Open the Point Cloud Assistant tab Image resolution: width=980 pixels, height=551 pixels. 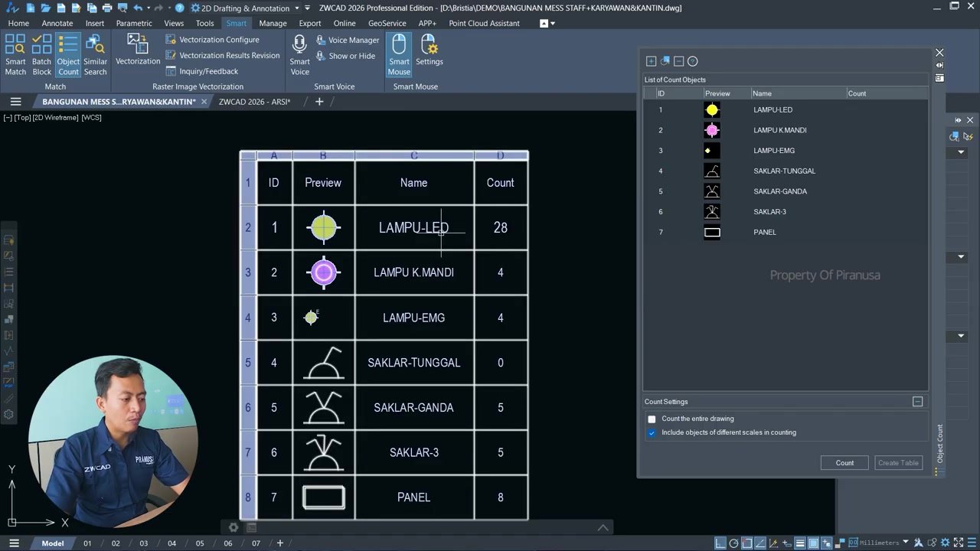coord(484,23)
